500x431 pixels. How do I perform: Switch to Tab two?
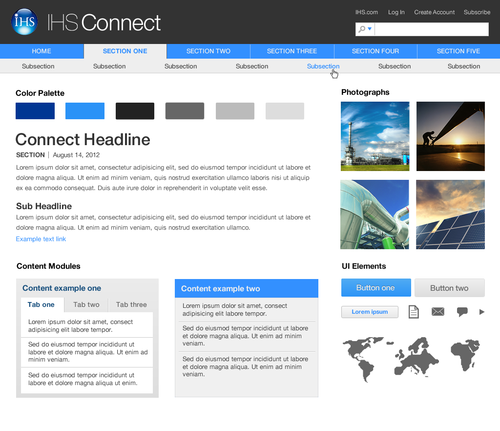point(86,305)
